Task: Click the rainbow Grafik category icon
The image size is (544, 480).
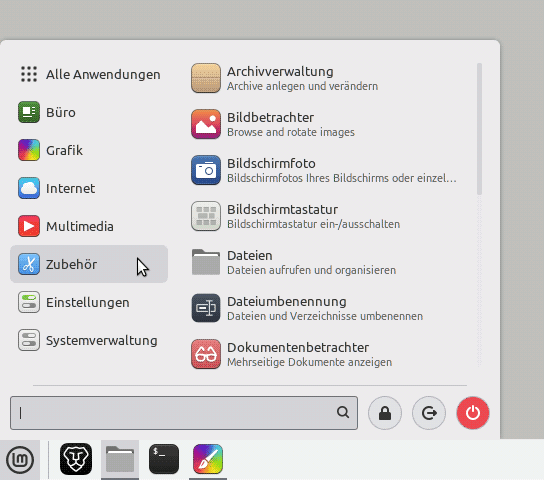Action: click(x=29, y=150)
